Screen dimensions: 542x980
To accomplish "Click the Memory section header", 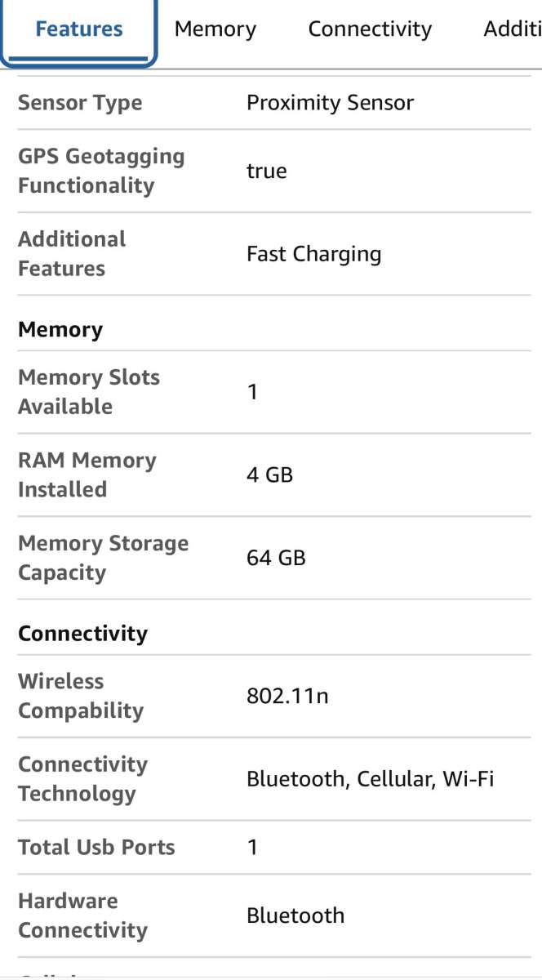I will tap(60, 329).
